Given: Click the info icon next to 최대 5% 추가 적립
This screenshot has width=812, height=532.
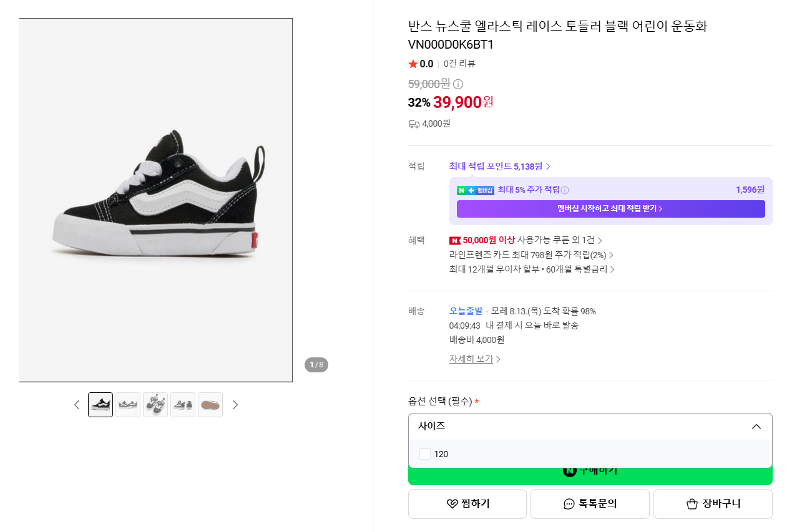Looking at the screenshot, I should coord(565,190).
